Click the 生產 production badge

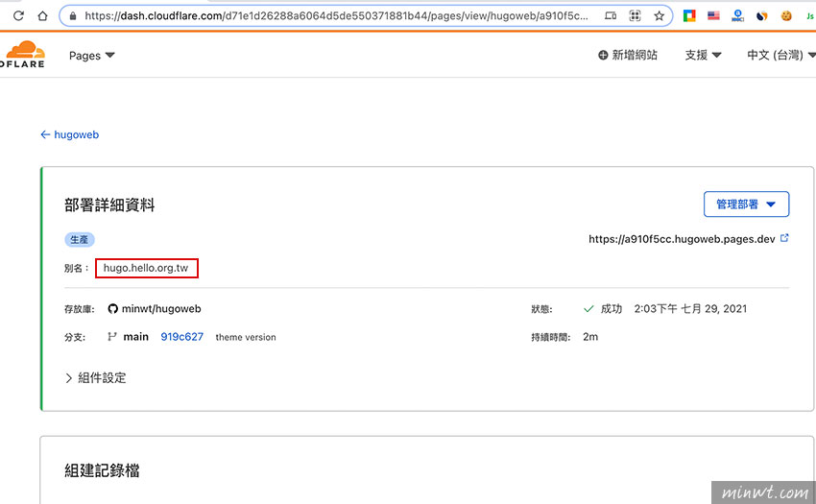pyautogui.click(x=79, y=239)
